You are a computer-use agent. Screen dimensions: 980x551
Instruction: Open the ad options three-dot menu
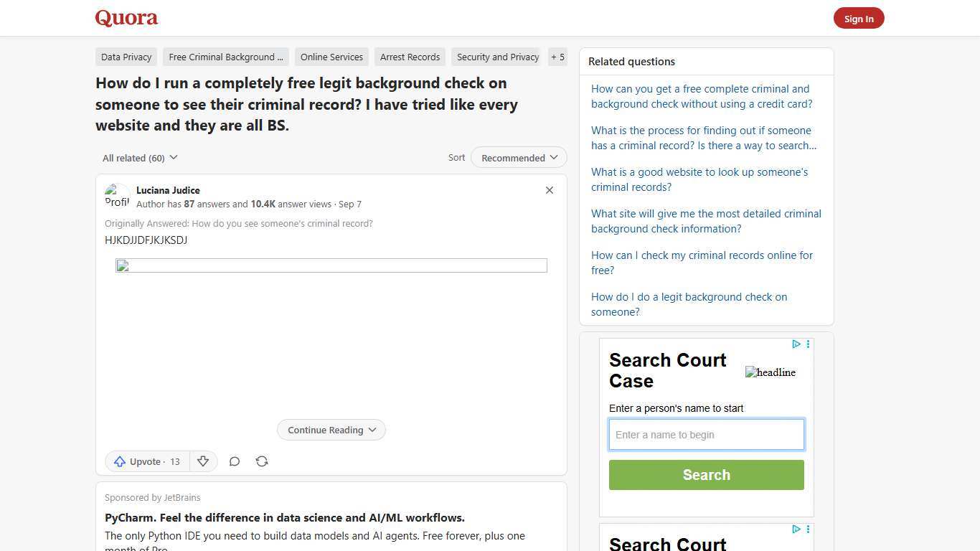pos(808,344)
